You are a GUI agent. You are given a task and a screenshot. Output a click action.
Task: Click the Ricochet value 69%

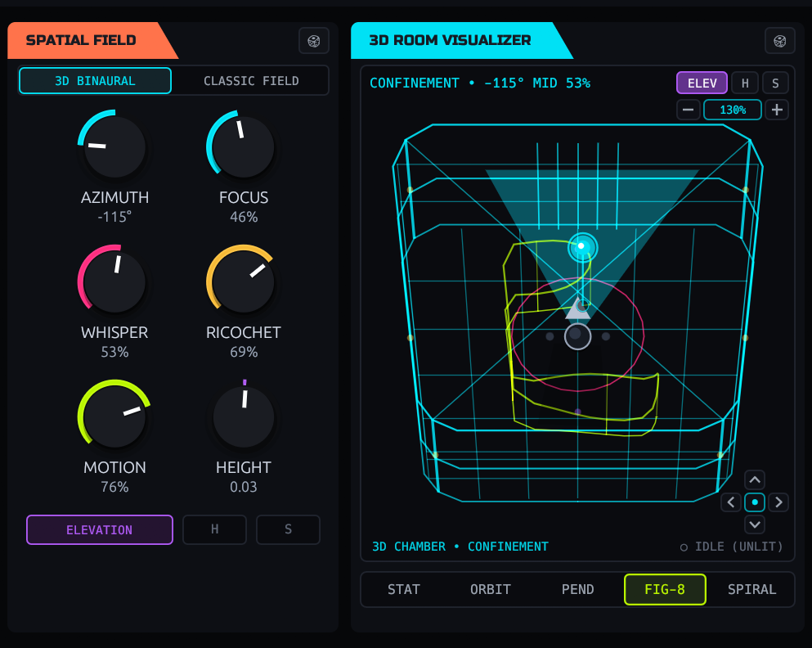pos(244,352)
